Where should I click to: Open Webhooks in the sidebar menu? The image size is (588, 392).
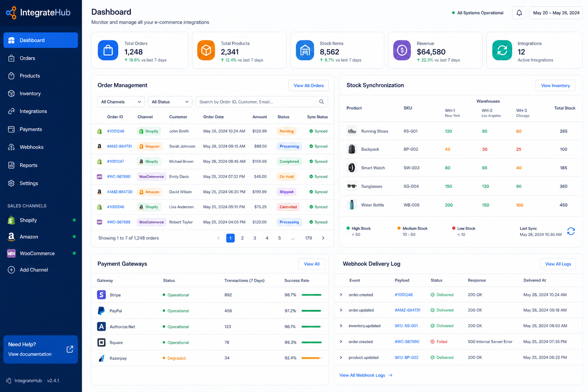point(41,147)
